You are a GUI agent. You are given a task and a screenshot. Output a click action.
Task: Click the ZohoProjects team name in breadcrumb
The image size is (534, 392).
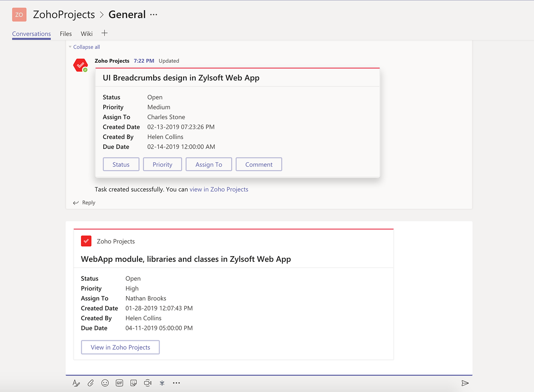click(64, 15)
